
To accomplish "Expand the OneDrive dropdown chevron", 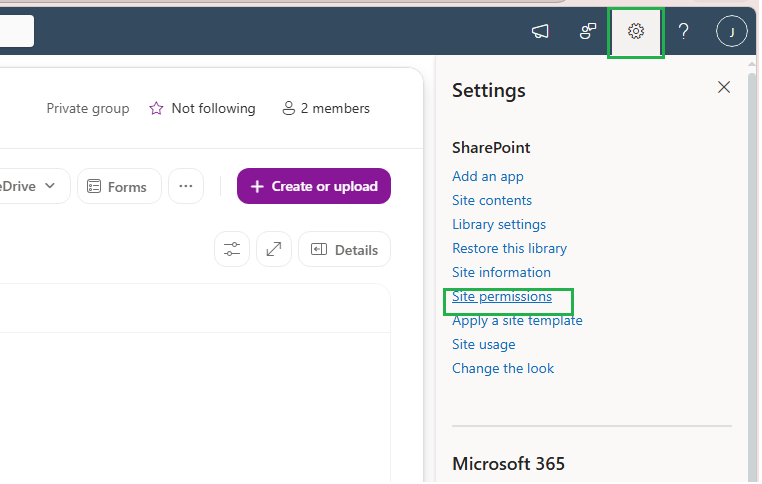I will click(50, 186).
